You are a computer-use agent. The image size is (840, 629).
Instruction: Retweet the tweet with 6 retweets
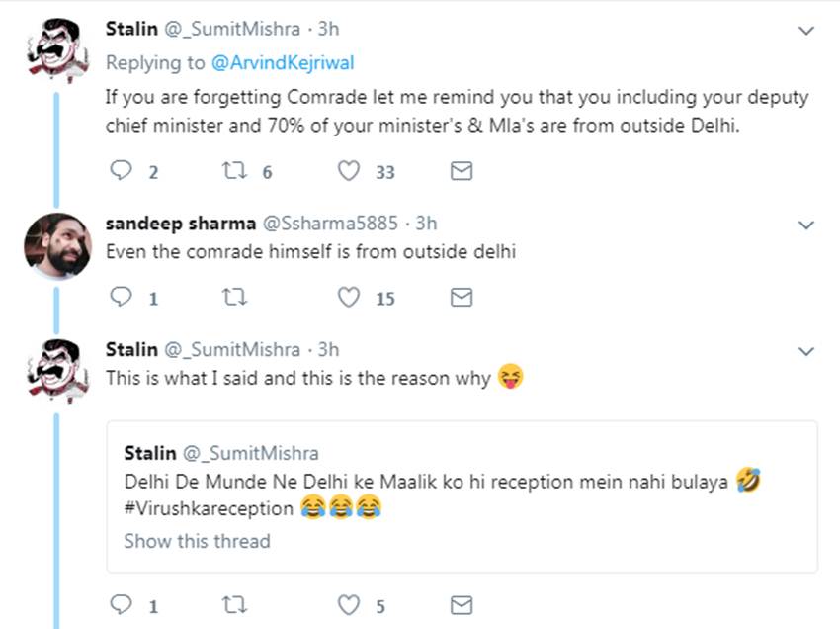235,172
